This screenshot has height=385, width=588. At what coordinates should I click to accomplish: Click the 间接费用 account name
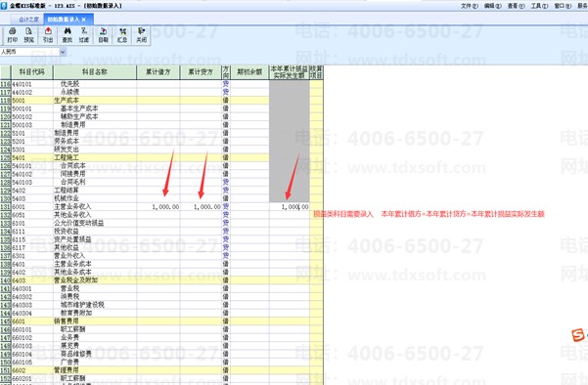(x=73, y=174)
